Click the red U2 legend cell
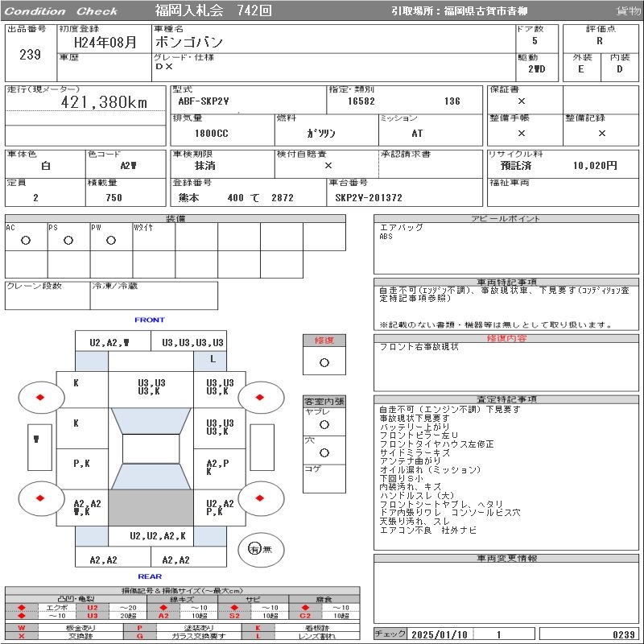The height and width of the screenshot is (644, 644). click(x=92, y=608)
